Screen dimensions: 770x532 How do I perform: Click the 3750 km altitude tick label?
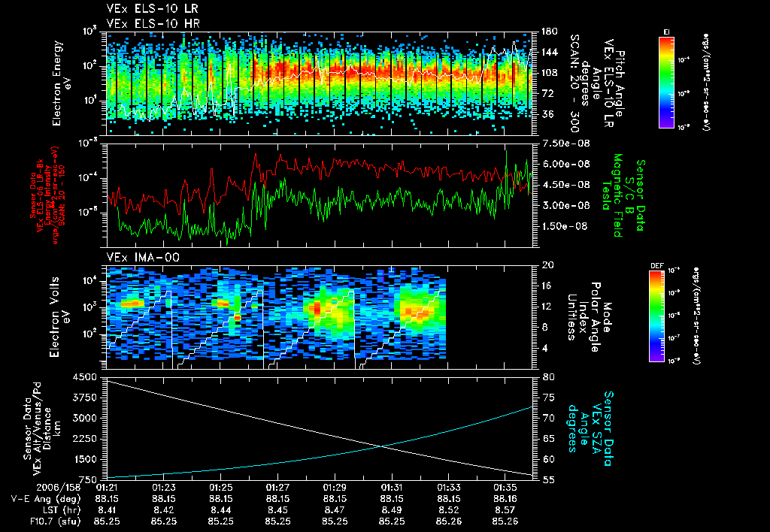click(85, 397)
